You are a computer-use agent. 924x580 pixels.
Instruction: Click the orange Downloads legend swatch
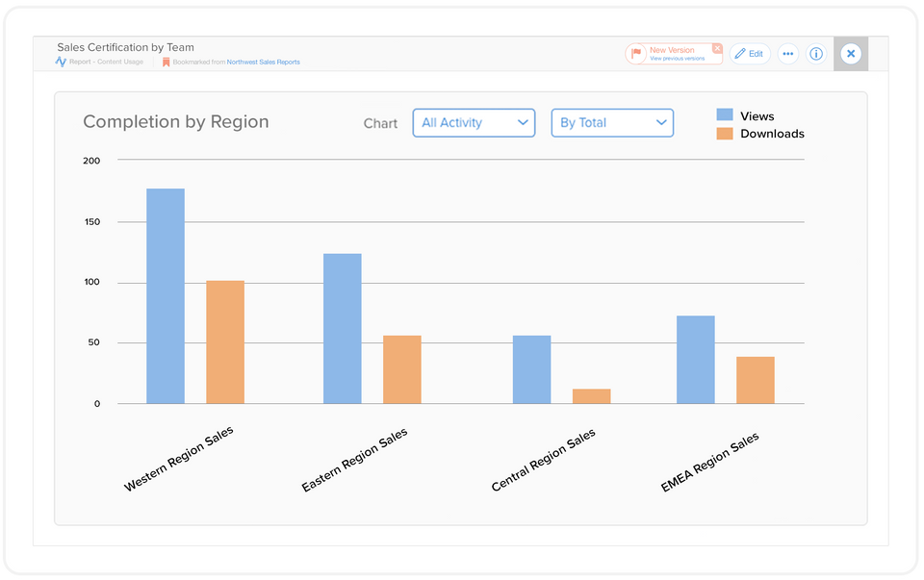tap(725, 134)
